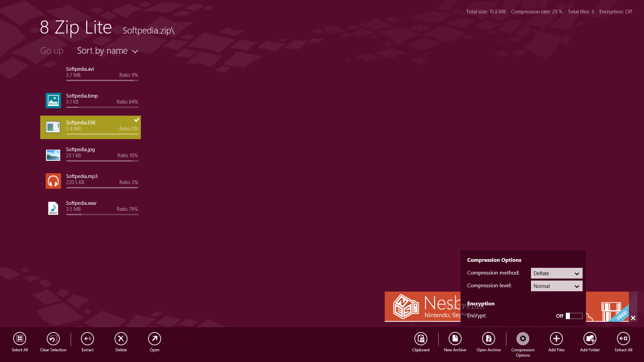Select the Softpedia.mp3 file name

(82, 176)
